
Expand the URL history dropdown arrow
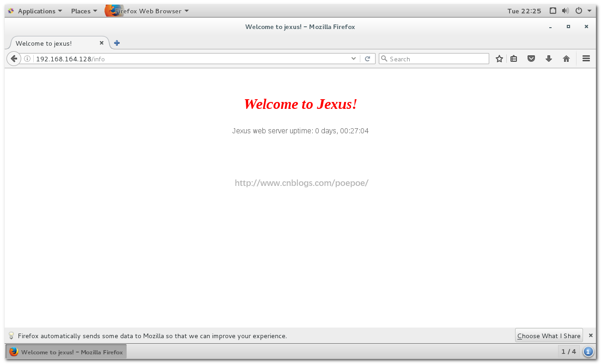coord(353,59)
